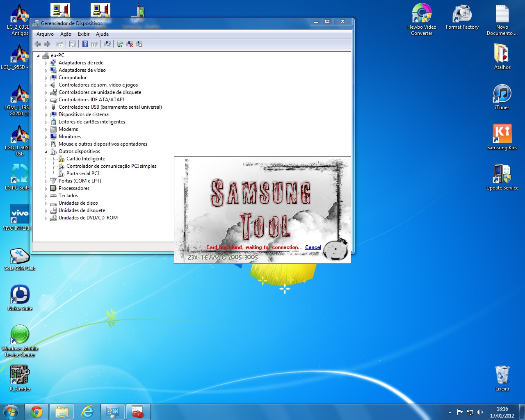Show hidden tray icons arrow

[x=450, y=412]
